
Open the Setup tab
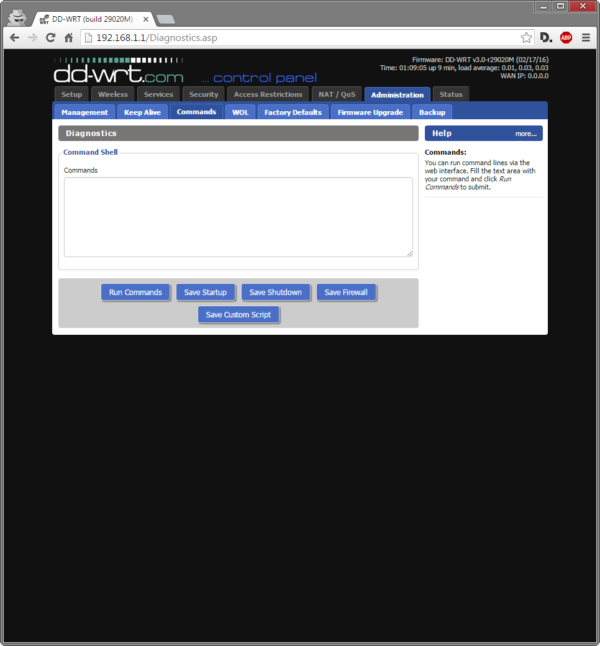click(71, 95)
